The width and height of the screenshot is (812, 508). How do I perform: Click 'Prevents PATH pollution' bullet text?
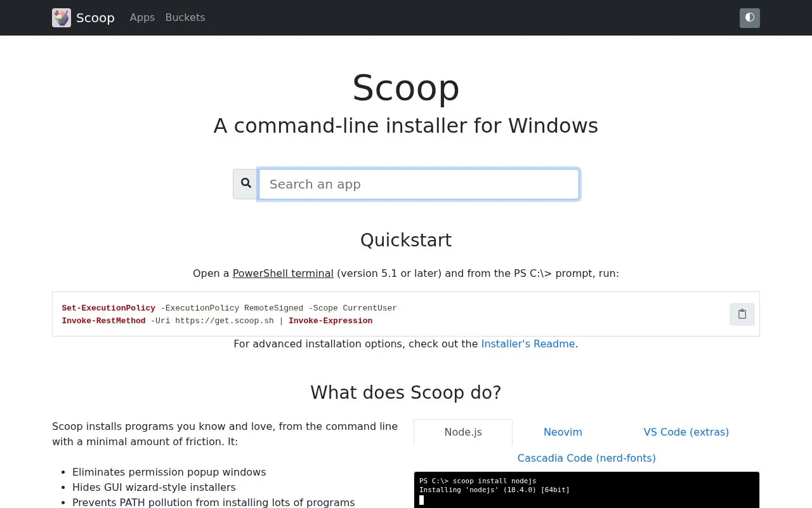point(214,502)
